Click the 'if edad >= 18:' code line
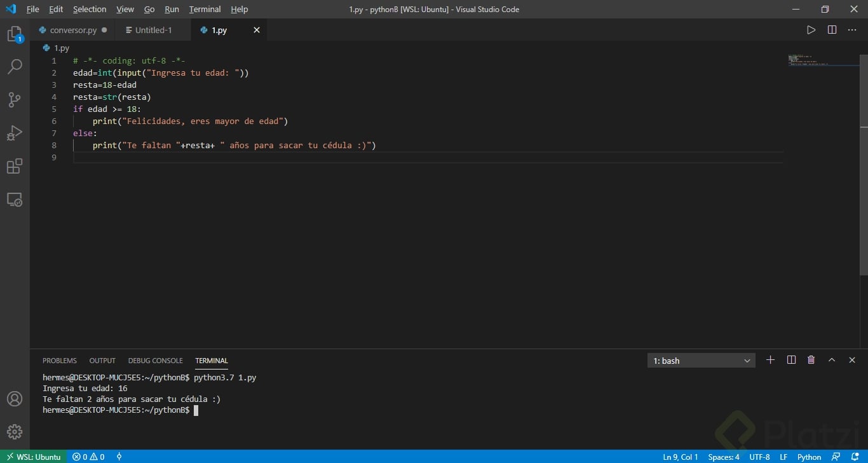 click(107, 109)
